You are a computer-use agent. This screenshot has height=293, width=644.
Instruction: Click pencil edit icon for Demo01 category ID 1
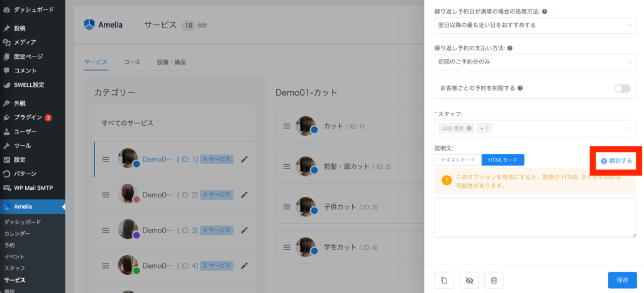click(x=245, y=159)
